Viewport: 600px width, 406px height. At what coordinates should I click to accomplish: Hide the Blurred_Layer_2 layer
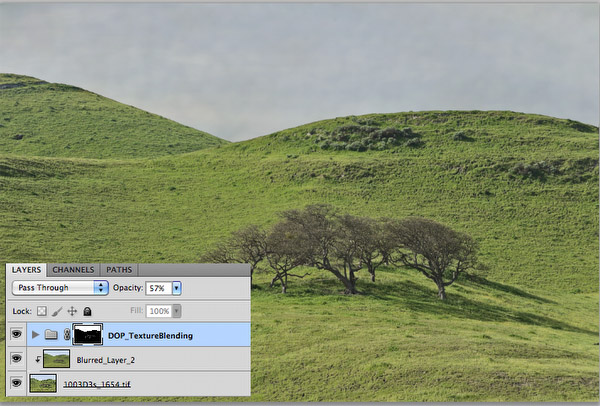[x=16, y=359]
